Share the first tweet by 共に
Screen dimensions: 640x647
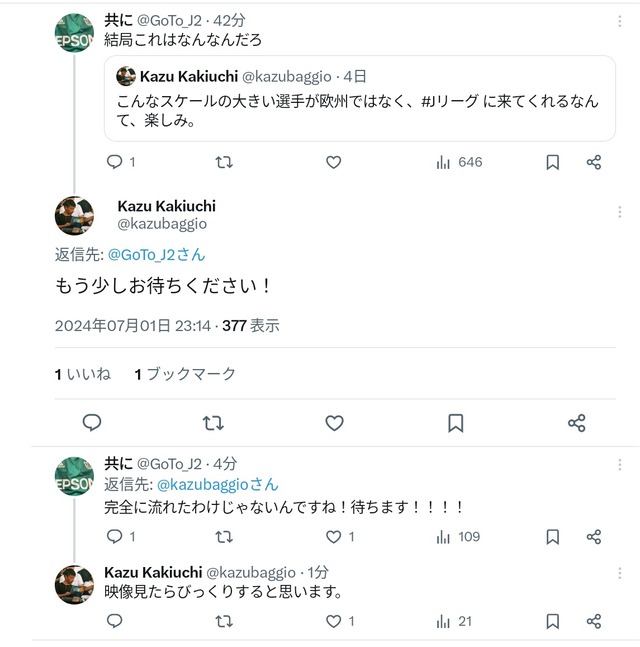click(594, 162)
